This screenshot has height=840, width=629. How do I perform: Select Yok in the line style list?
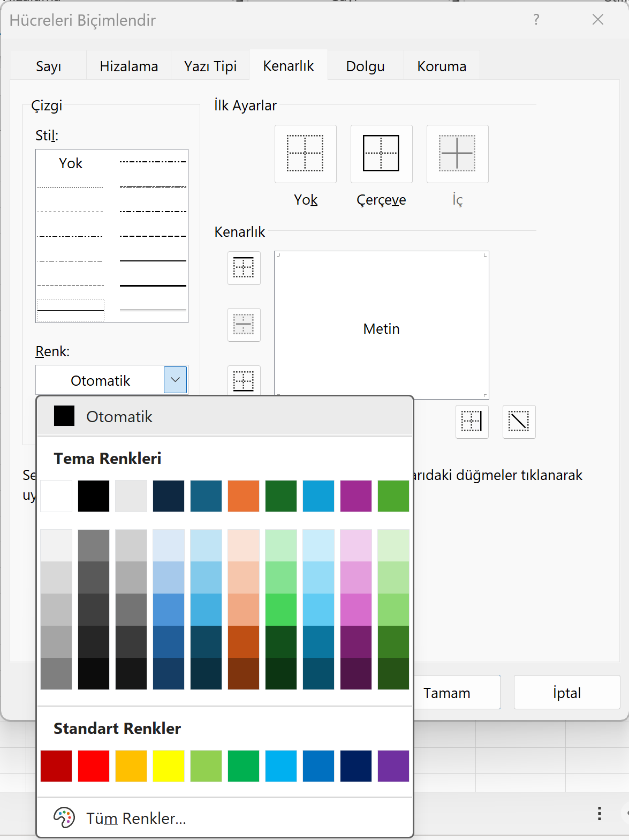(71, 163)
